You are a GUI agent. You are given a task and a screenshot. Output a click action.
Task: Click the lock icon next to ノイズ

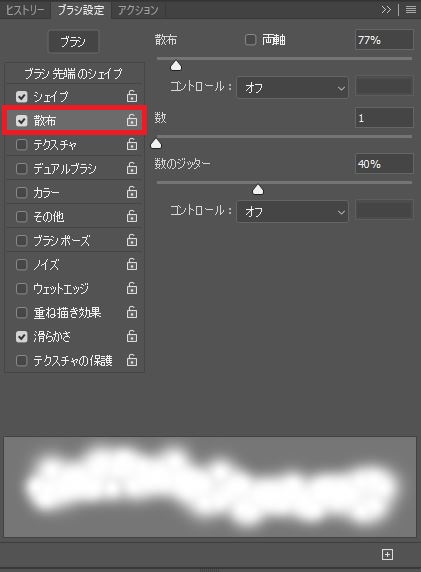tap(132, 264)
